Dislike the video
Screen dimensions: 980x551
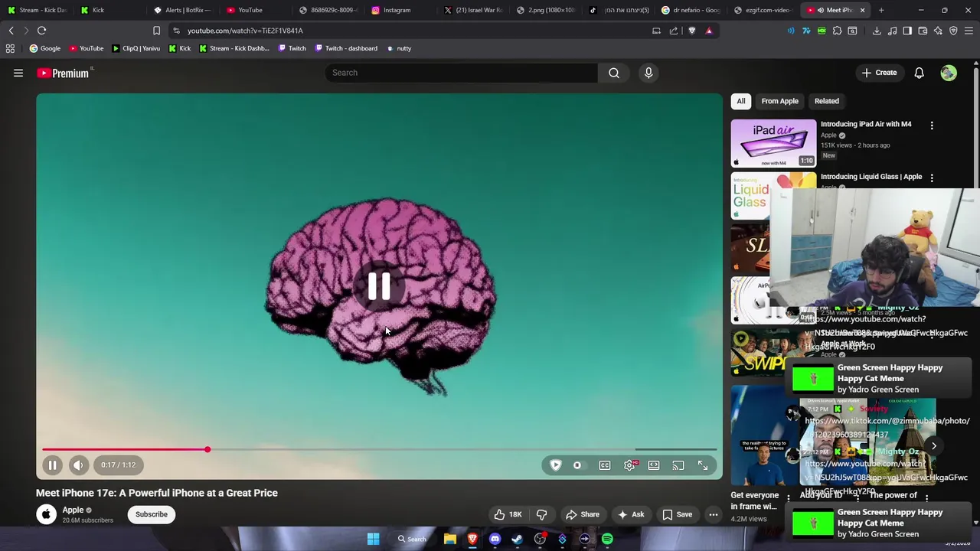(542, 514)
